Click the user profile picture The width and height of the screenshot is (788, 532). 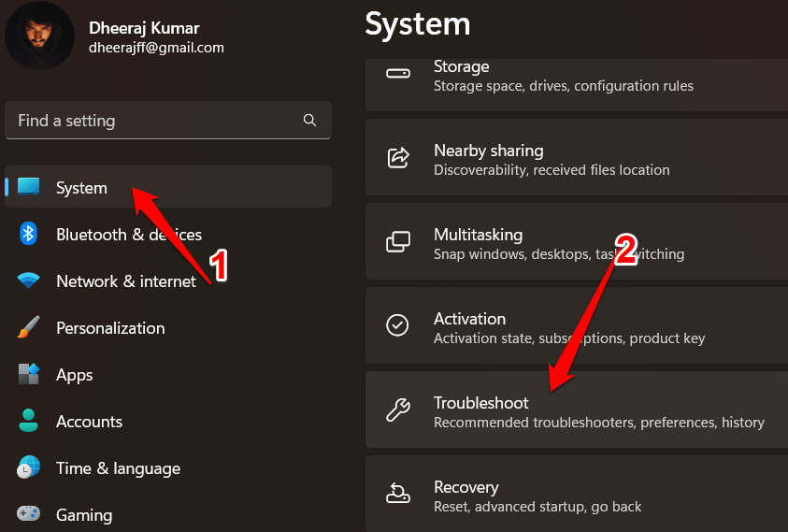pos(40,36)
